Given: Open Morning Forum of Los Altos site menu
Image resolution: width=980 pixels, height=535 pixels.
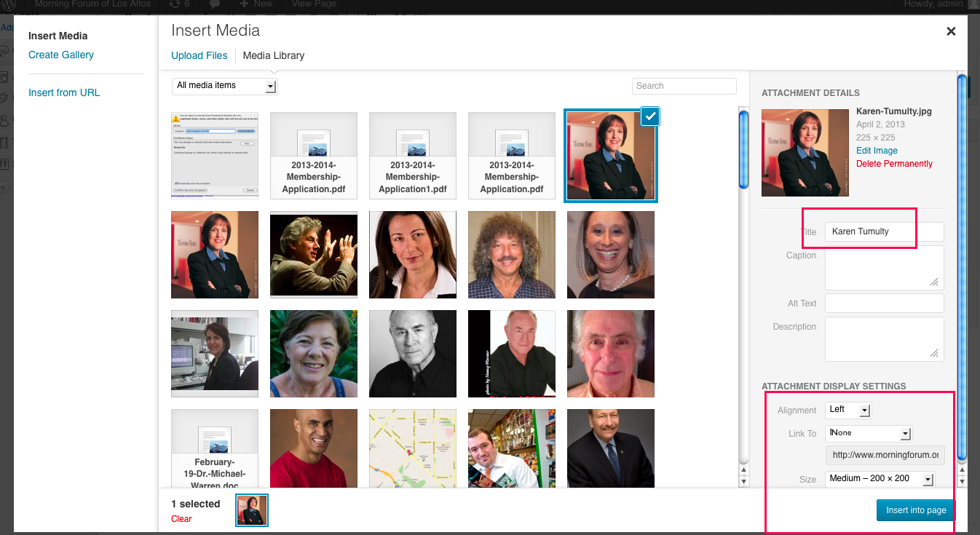Looking at the screenshot, I should (92, 4).
